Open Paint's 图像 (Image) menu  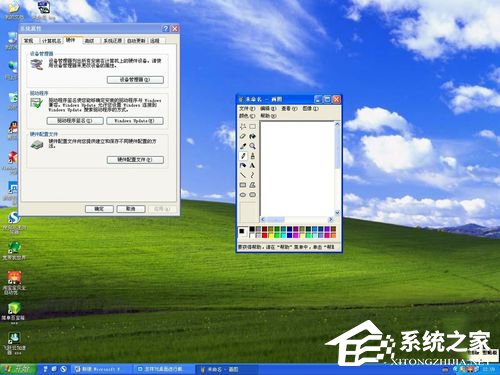[310, 109]
